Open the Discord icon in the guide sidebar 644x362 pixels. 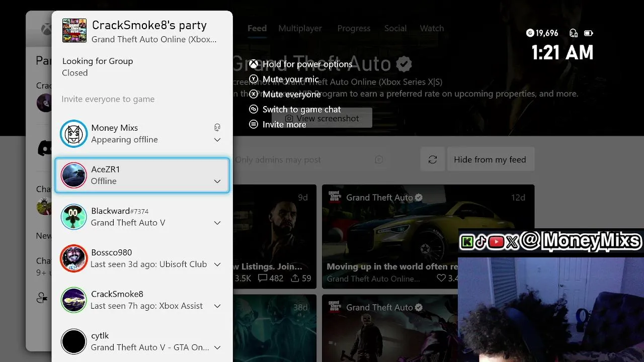[x=45, y=148]
